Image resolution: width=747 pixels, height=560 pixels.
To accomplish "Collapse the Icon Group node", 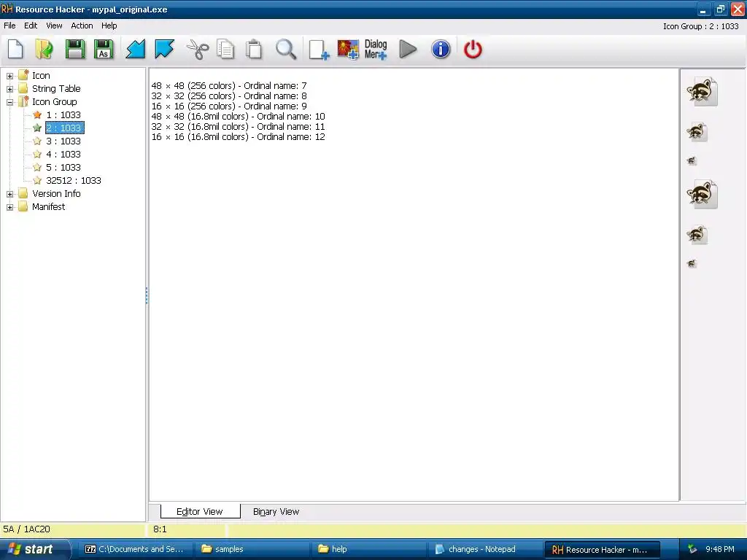I will click(x=9, y=102).
